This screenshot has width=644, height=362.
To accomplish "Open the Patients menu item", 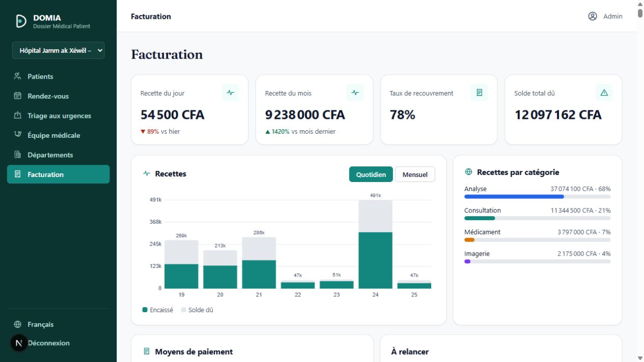I will [59, 76].
